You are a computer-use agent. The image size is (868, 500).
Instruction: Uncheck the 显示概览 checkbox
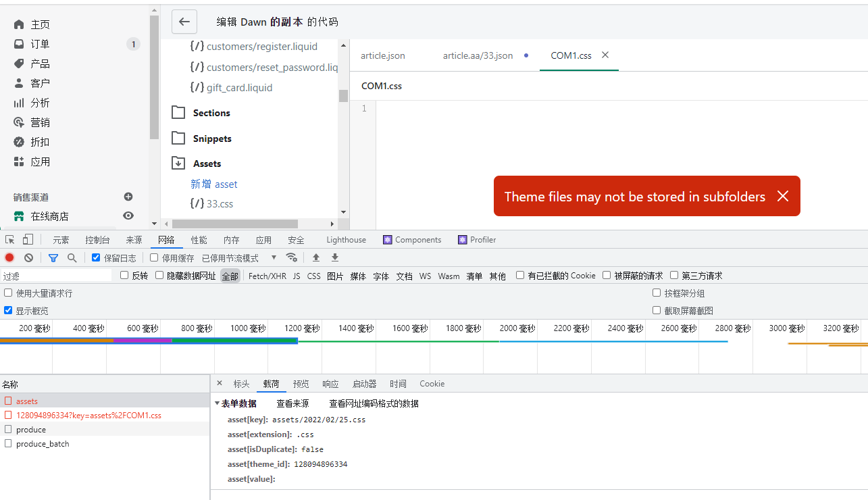[8, 310]
